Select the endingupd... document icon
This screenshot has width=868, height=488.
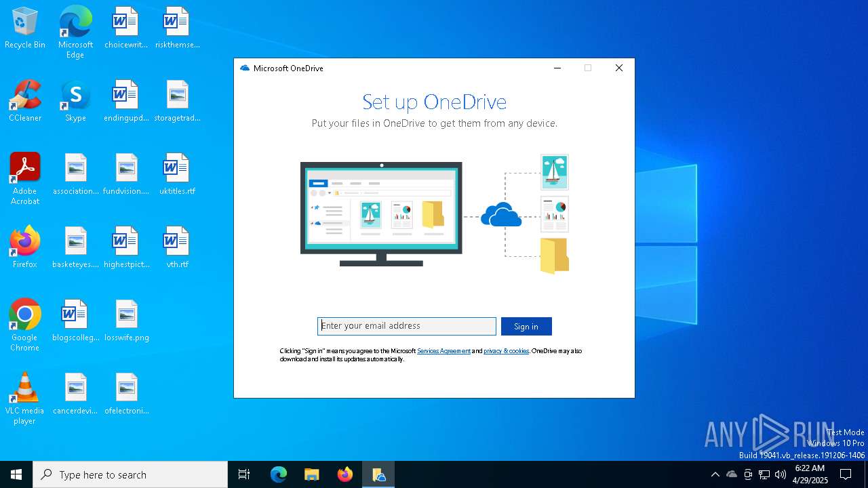click(126, 102)
